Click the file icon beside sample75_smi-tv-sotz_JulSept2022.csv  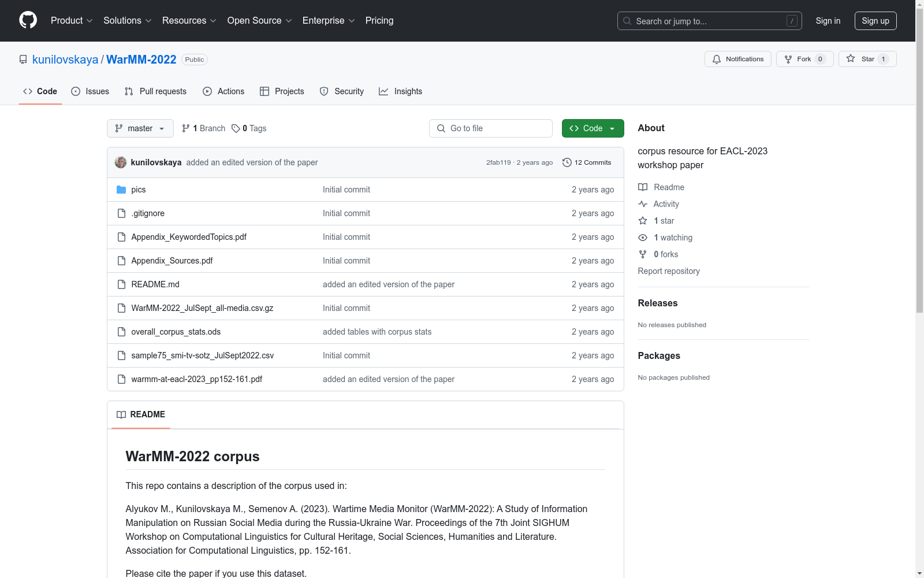pyautogui.click(x=121, y=355)
